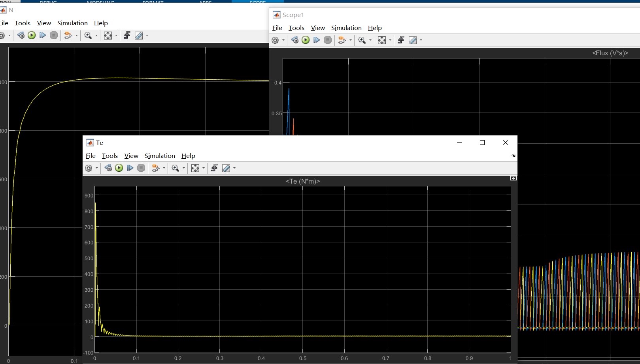Expand measurements dropdown in Scope1

click(x=421, y=40)
